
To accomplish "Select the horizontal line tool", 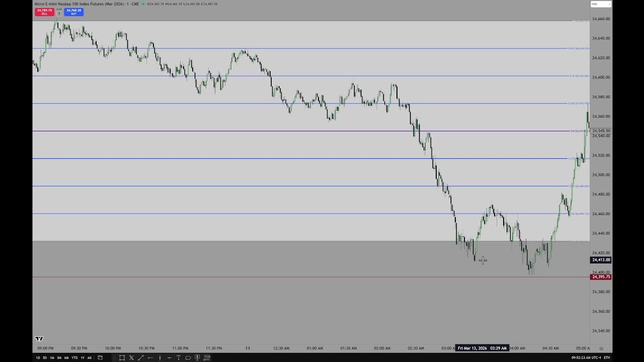I will [169, 358].
